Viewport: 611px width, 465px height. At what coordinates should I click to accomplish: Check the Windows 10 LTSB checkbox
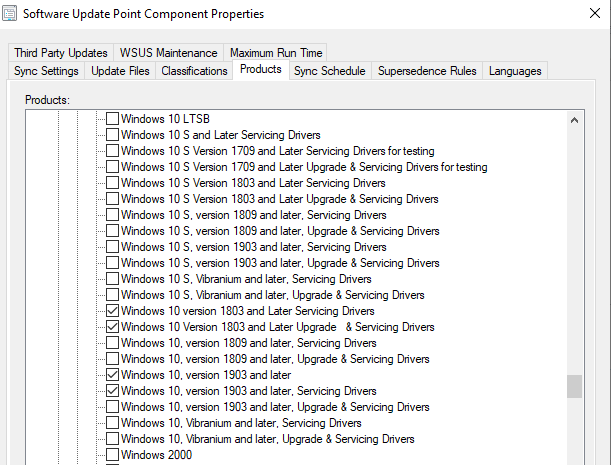coord(113,118)
